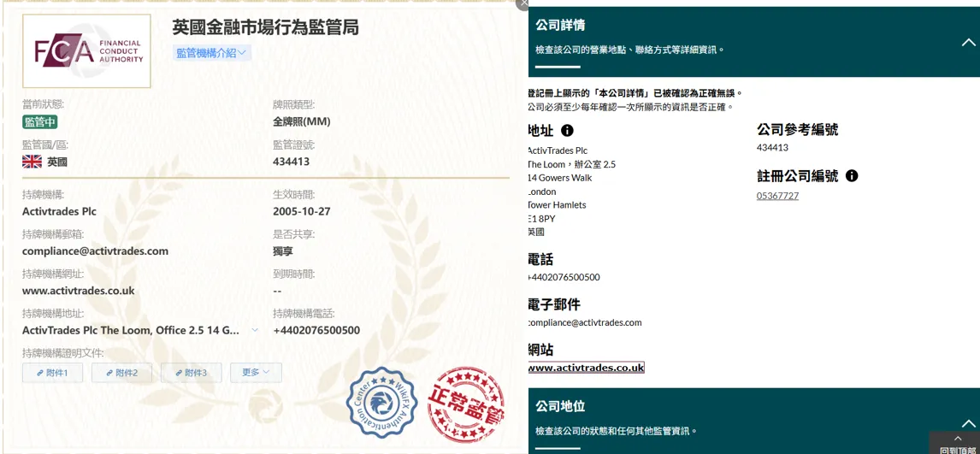Screen dimensions: 980x454
Task: Open the www.activtrades.co.uk link under 網站
Action: coord(587,368)
